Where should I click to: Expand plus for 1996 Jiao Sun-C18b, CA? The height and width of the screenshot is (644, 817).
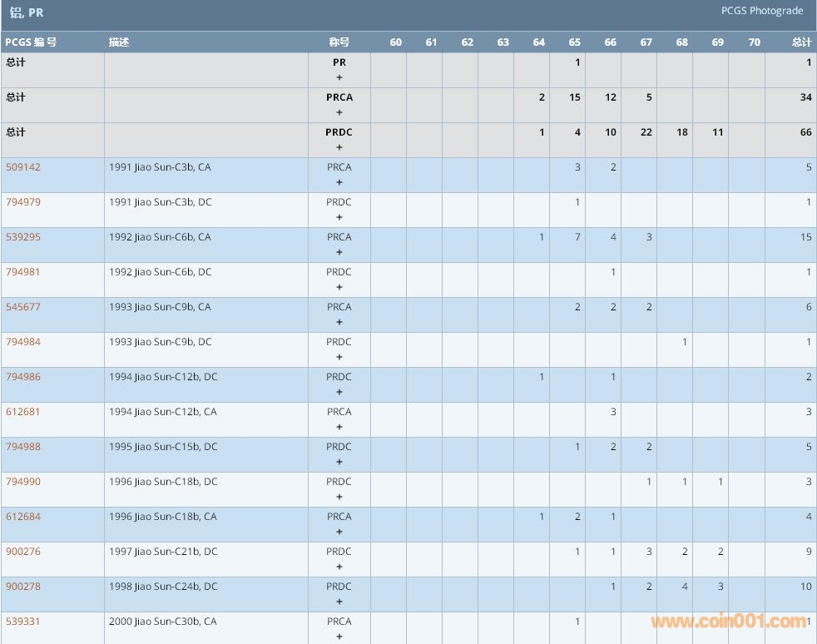point(339,532)
